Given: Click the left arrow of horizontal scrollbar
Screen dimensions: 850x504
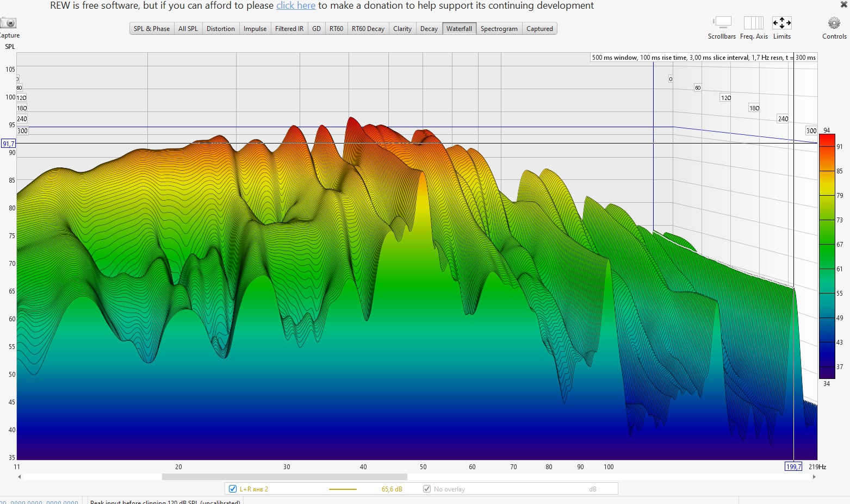Looking at the screenshot, I should pos(20,477).
